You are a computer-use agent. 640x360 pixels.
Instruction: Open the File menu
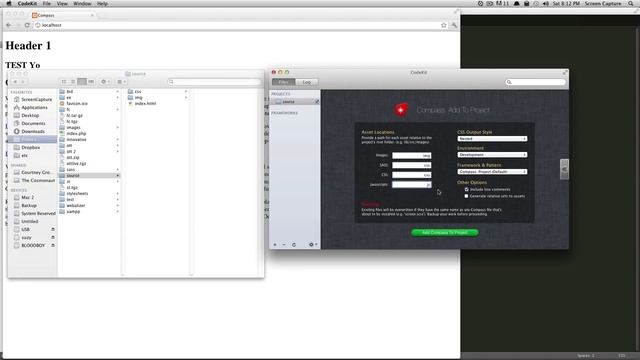coord(47,4)
